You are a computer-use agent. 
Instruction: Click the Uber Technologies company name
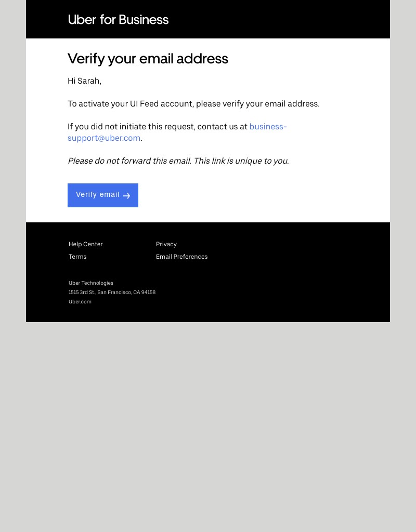[x=91, y=283]
